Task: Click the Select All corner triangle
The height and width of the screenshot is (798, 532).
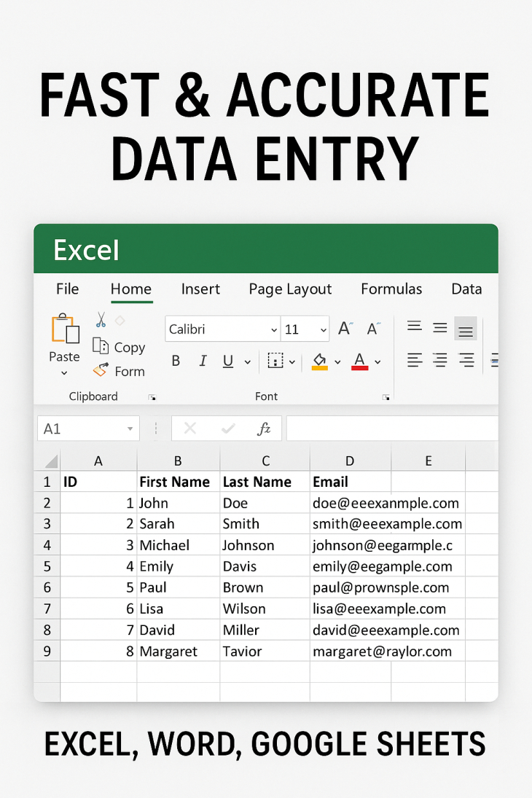Action: pos(52,461)
